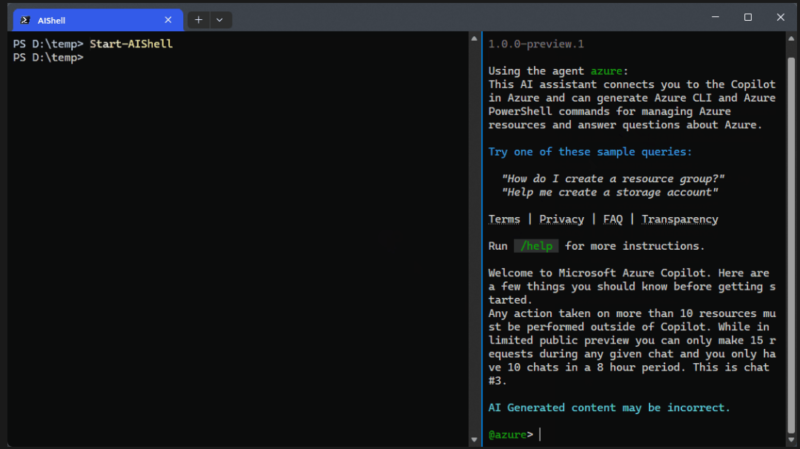The image size is (800, 449).
Task: Expand the new tab profile dropdown
Action: click(x=219, y=20)
